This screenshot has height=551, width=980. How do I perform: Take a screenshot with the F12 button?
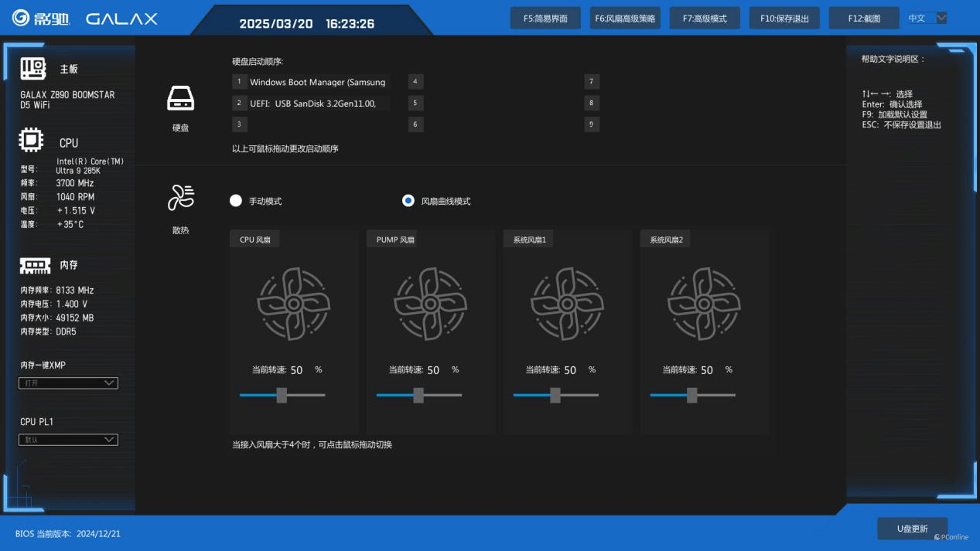point(863,18)
